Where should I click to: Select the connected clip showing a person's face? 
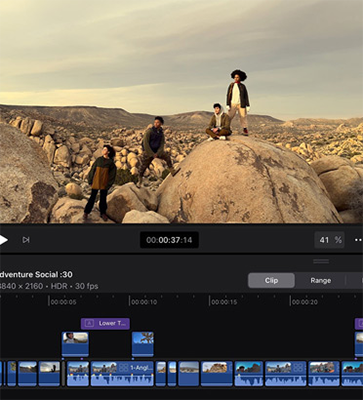point(75,344)
